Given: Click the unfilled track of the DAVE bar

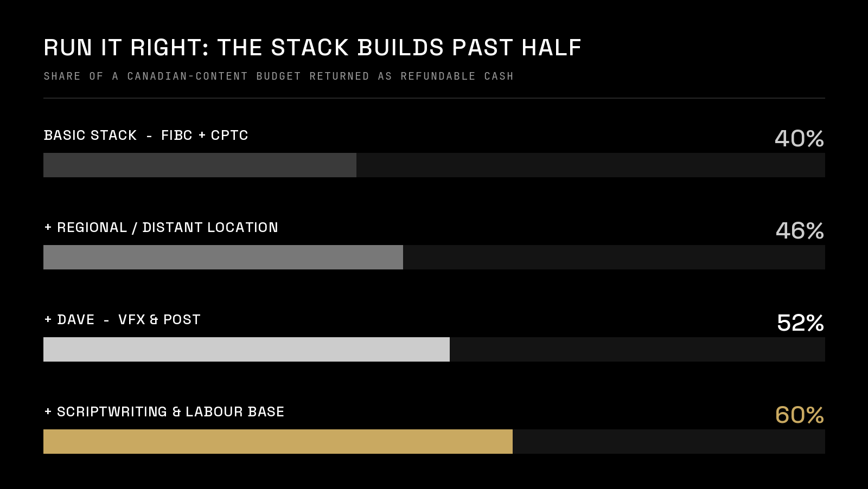Looking at the screenshot, I should click(x=637, y=349).
